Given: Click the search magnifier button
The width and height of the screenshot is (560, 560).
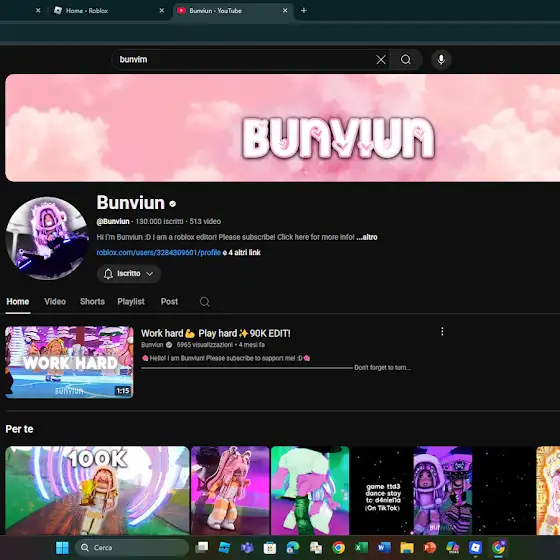Looking at the screenshot, I should click(x=406, y=60).
